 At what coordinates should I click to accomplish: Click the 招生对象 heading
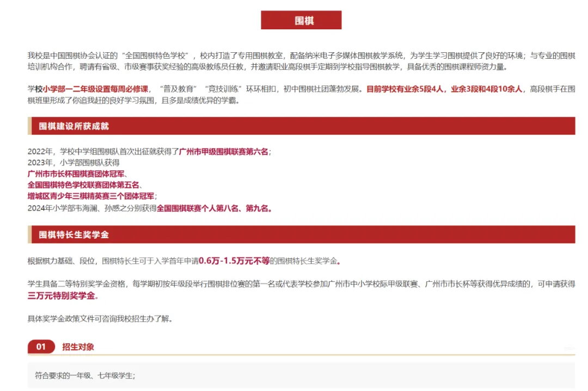click(x=78, y=347)
